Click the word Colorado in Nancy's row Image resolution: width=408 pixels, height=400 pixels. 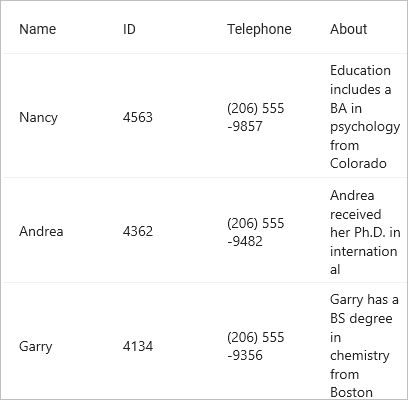click(358, 164)
